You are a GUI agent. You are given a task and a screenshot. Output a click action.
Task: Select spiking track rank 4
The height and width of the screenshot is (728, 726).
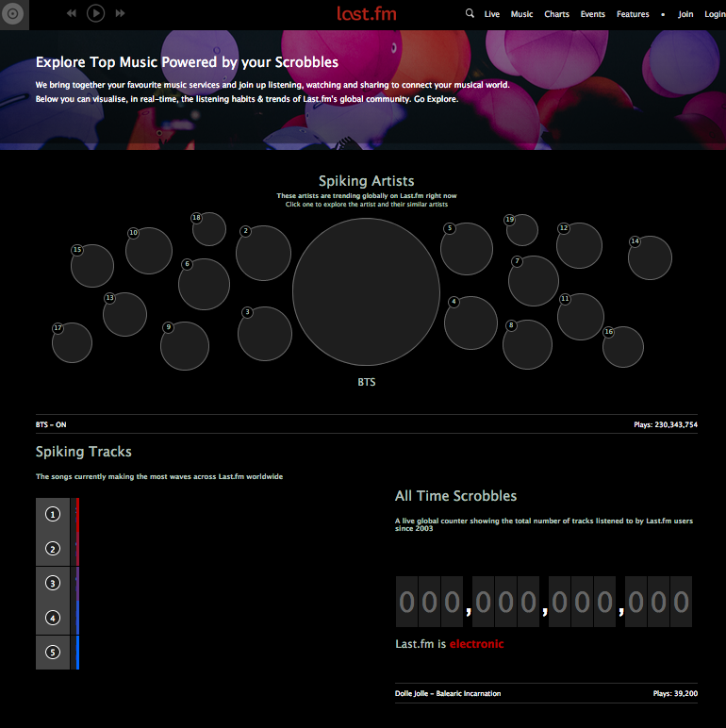pyautogui.click(x=53, y=618)
